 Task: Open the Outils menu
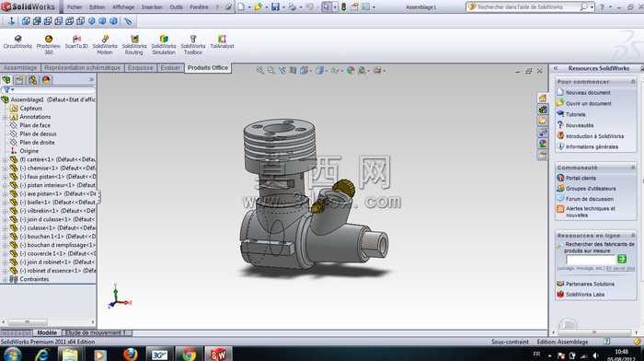click(x=176, y=7)
